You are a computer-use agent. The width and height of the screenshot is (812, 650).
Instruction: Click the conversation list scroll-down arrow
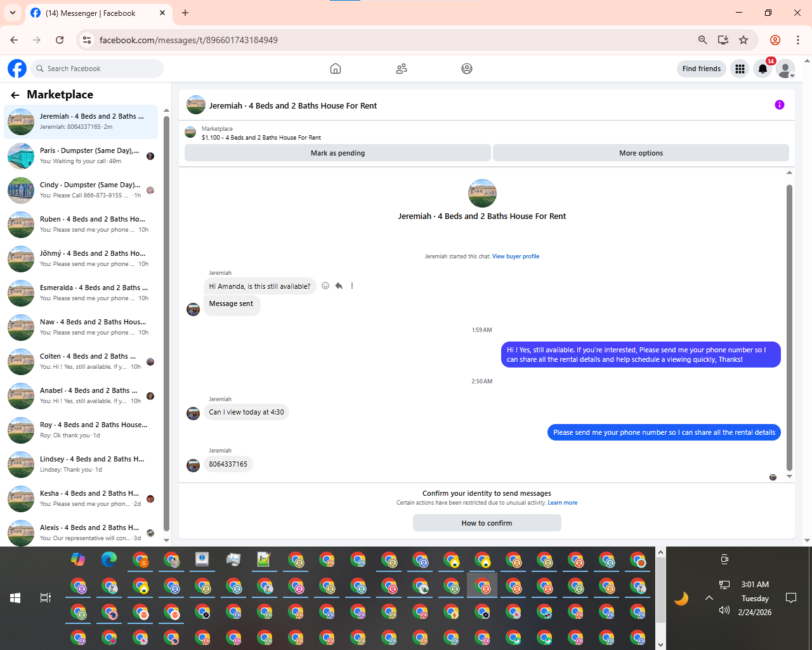click(166, 540)
